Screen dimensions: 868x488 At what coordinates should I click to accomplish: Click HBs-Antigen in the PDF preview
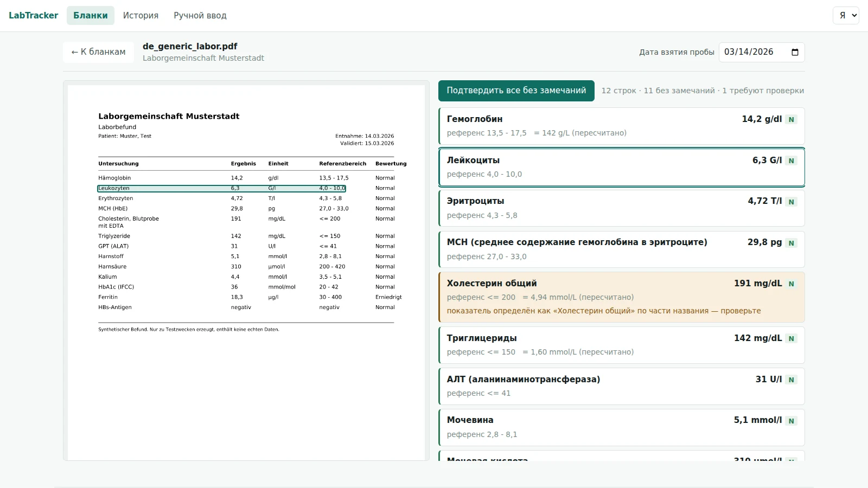click(115, 307)
